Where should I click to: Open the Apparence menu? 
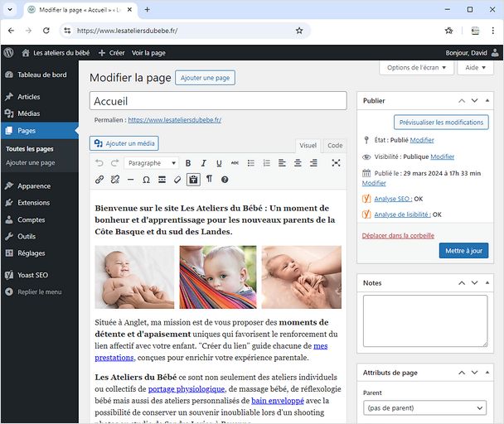point(39,186)
